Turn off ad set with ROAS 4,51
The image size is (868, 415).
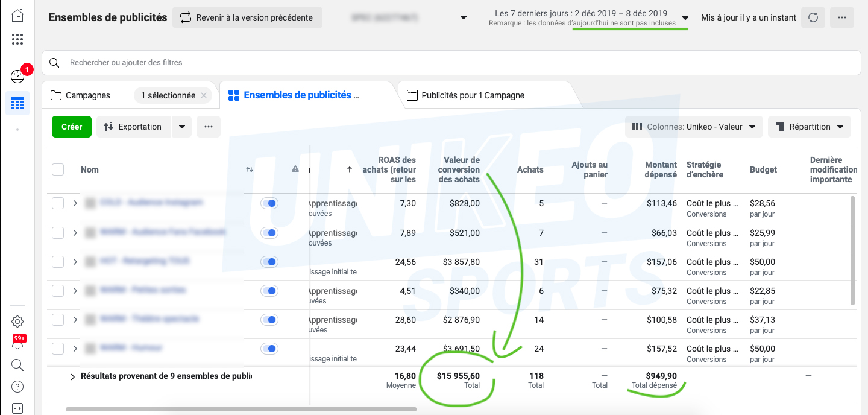269,291
